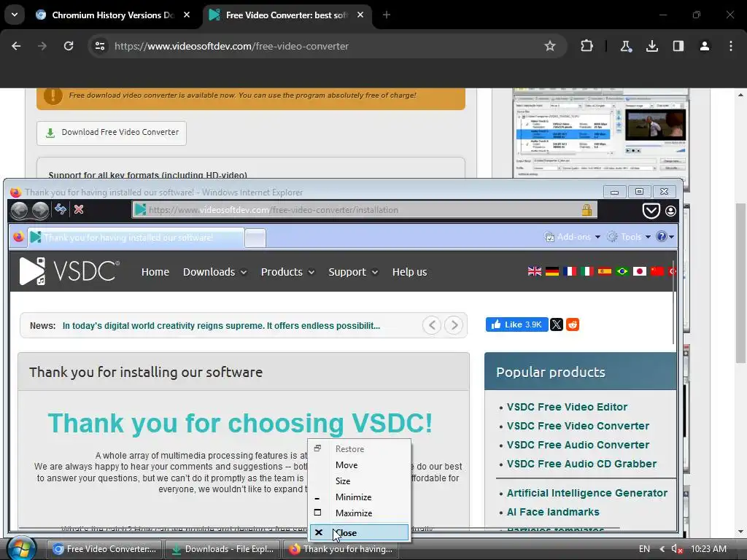
Task: Click the red stop-loading X icon
Action: point(79,209)
